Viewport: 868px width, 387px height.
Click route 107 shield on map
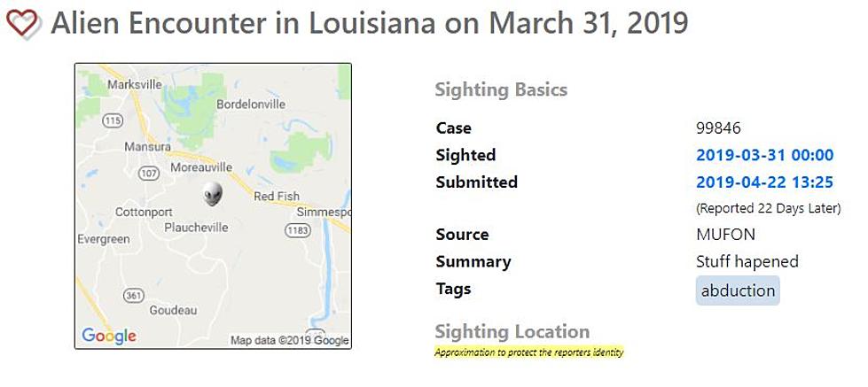(150, 174)
